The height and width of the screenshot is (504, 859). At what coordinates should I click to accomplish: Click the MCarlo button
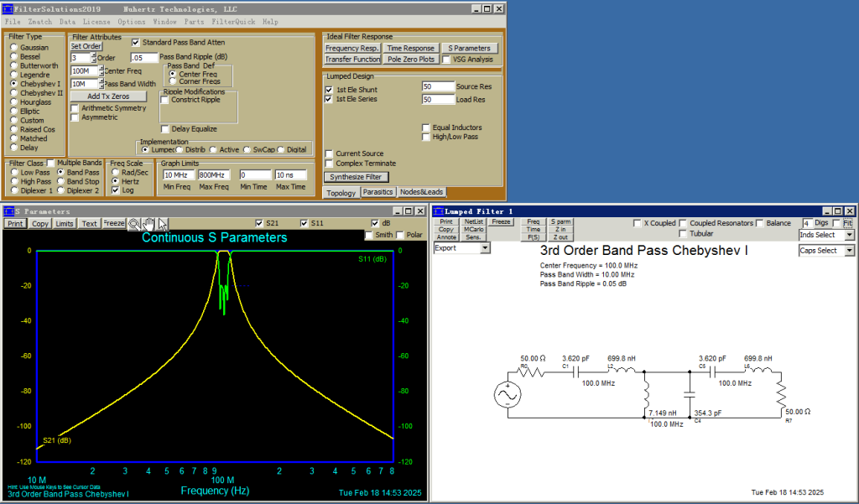pyautogui.click(x=473, y=230)
